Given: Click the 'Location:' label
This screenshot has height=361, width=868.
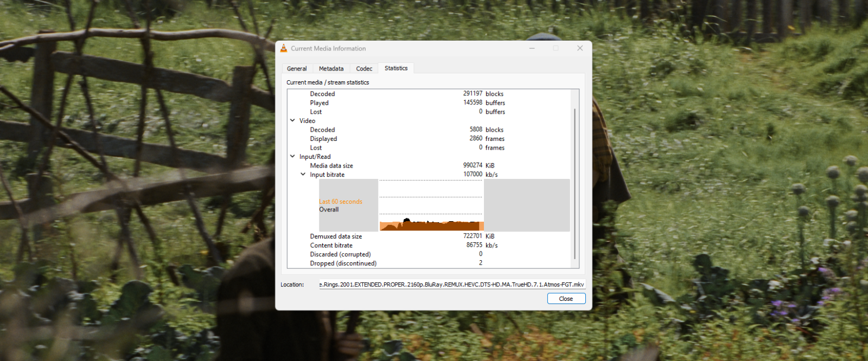Looking at the screenshot, I should coord(292,285).
